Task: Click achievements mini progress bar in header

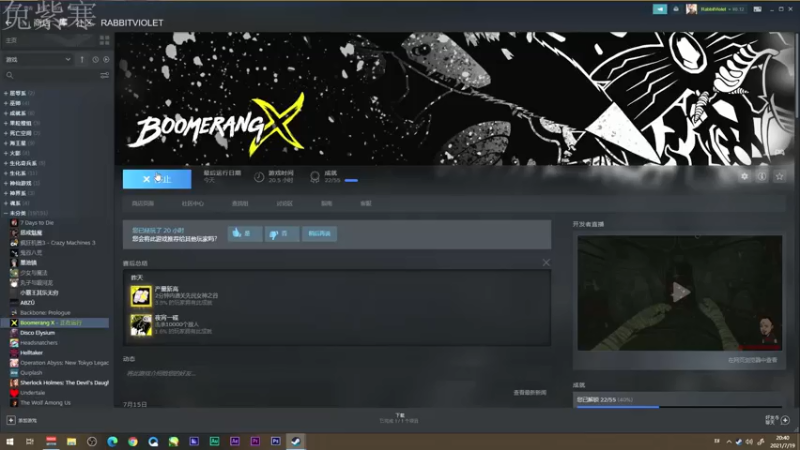Action: 351,180
